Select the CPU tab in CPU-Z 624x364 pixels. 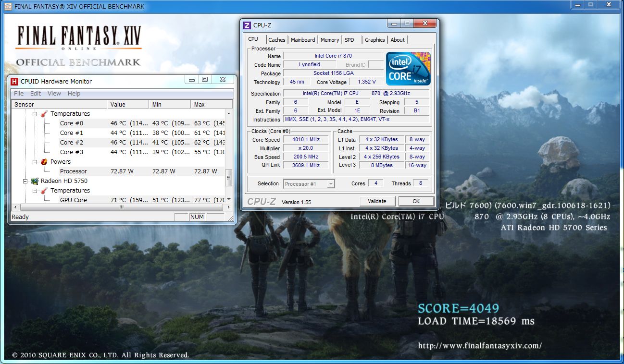point(253,39)
